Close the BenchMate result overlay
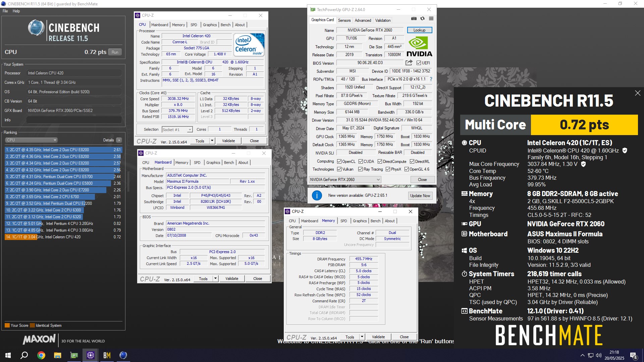Viewport: 644px width, 362px height. (x=638, y=93)
